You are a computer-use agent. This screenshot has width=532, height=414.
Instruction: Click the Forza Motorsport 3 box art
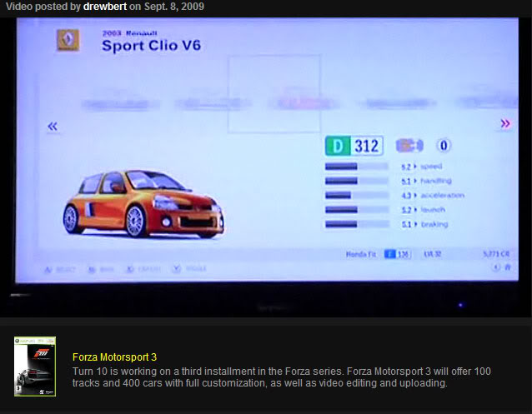pos(35,367)
